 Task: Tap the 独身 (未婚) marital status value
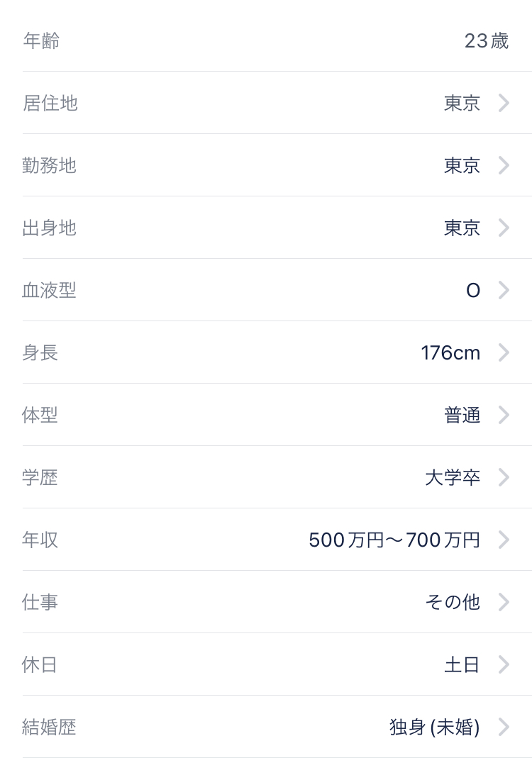tap(434, 728)
